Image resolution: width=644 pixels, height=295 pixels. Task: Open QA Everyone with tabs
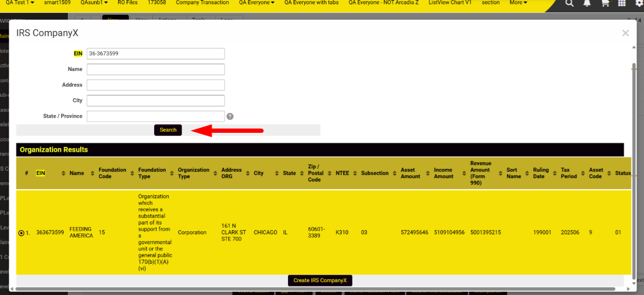(311, 2)
